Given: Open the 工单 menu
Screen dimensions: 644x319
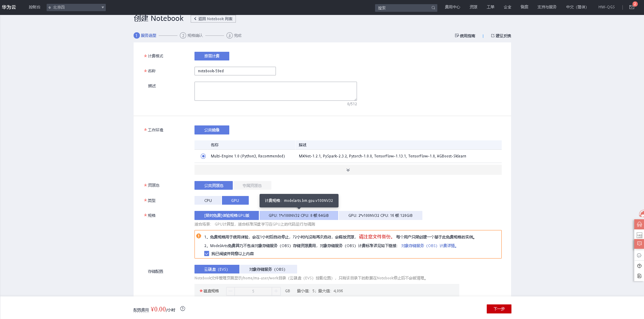Looking at the screenshot, I should click(491, 7).
